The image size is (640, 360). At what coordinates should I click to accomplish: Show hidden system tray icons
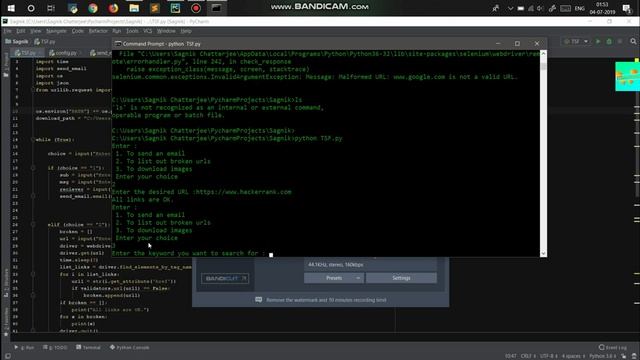[510, 8]
